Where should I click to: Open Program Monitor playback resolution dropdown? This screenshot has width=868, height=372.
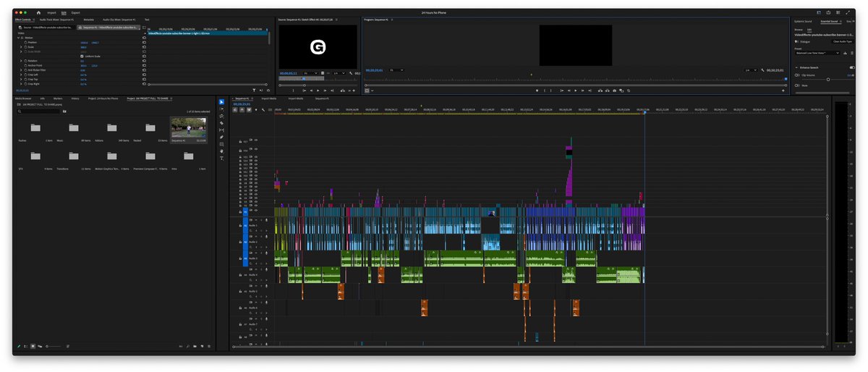(750, 70)
